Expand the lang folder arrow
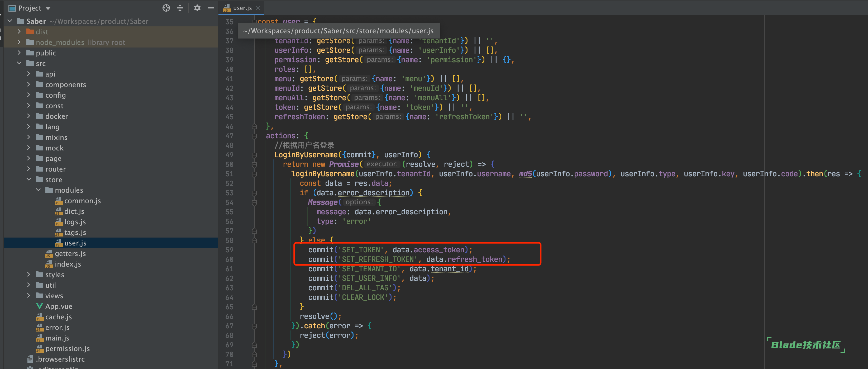The height and width of the screenshot is (369, 868). point(29,126)
